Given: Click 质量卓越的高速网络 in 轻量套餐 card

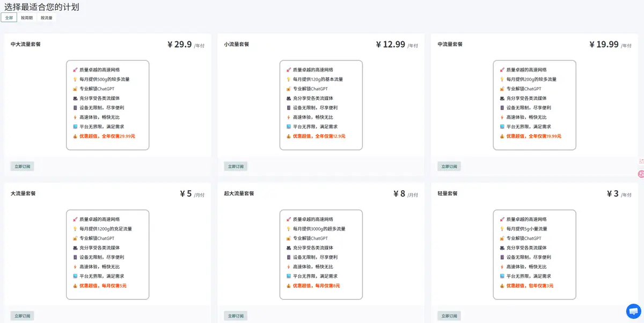Looking at the screenshot, I should (526, 219).
